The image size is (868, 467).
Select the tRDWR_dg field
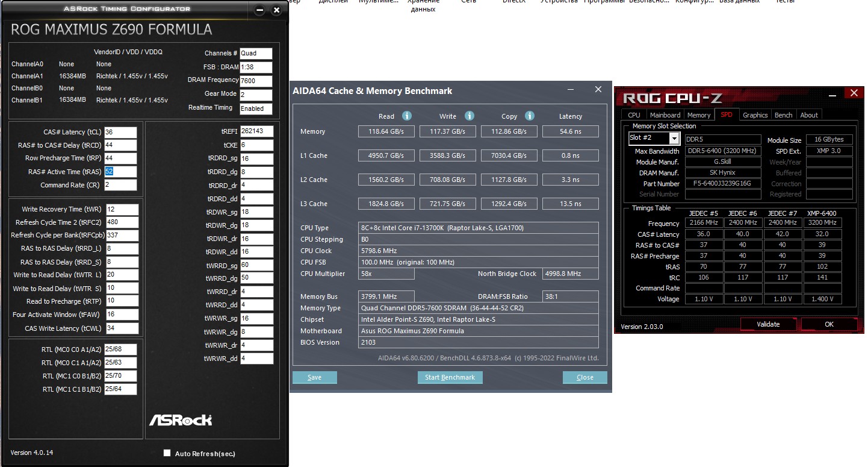click(x=256, y=225)
